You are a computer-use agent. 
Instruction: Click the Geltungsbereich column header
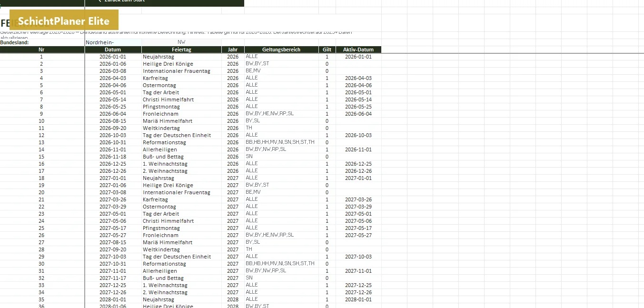pos(281,50)
